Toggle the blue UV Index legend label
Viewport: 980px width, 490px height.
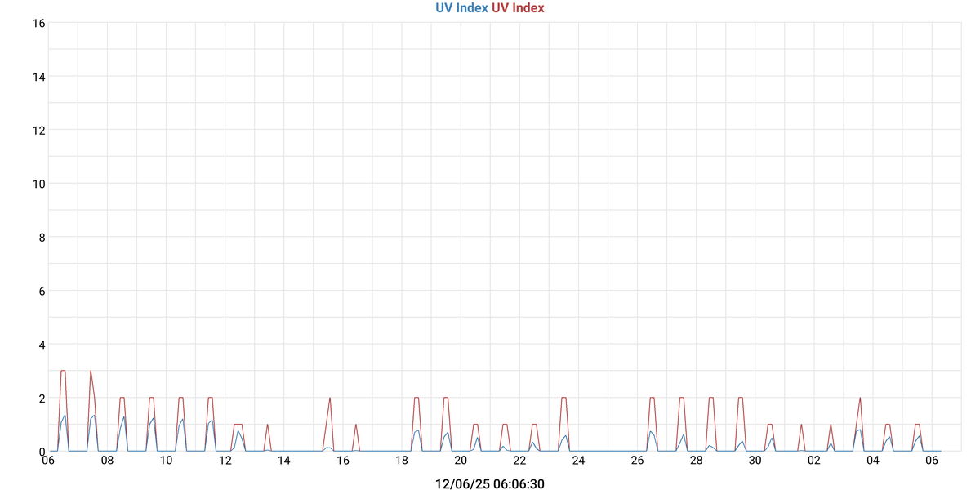coord(461,8)
